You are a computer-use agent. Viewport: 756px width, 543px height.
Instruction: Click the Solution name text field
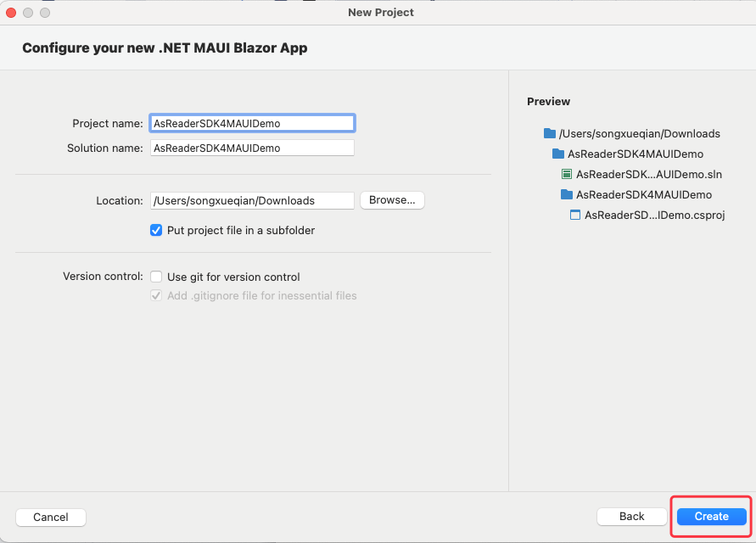pyautogui.click(x=251, y=148)
